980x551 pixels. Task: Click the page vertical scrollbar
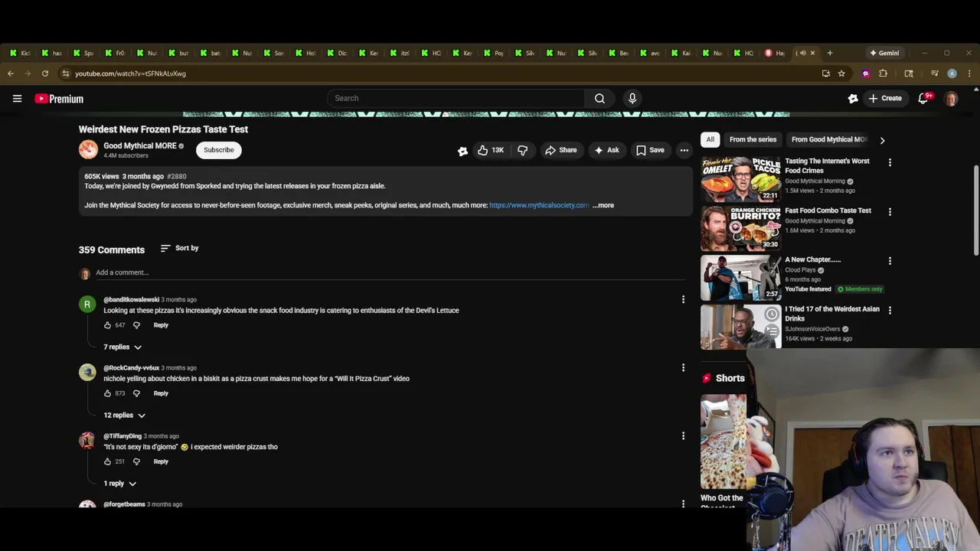[976, 210]
